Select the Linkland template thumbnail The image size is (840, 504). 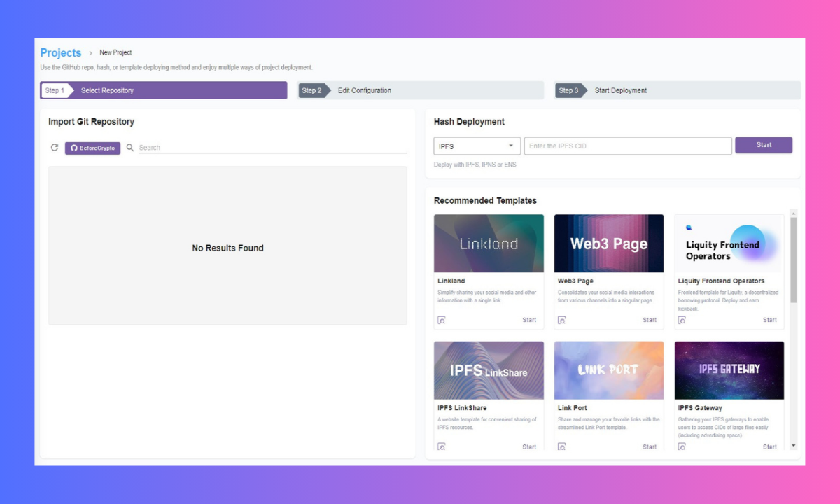tap(489, 243)
